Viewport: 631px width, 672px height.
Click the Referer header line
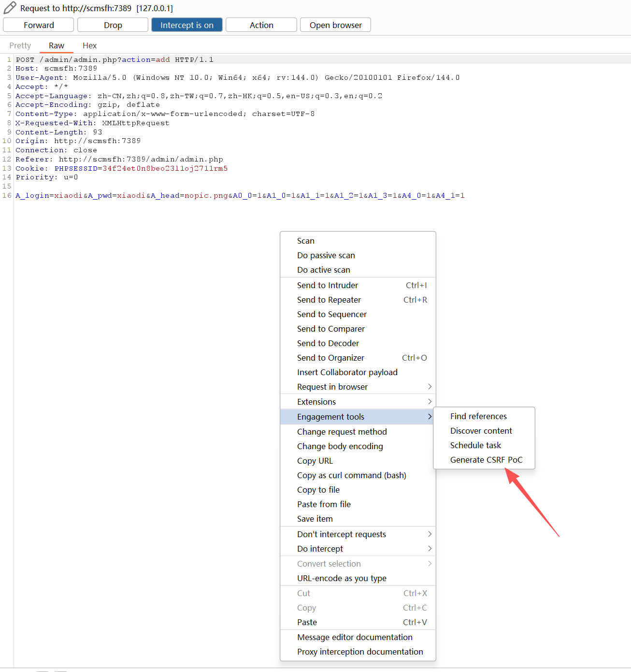119,159
